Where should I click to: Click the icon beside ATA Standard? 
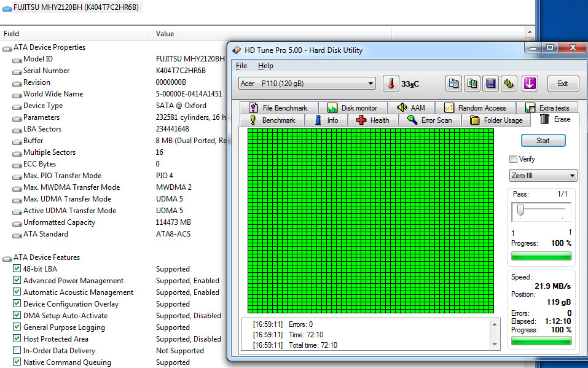pyautogui.click(x=17, y=235)
